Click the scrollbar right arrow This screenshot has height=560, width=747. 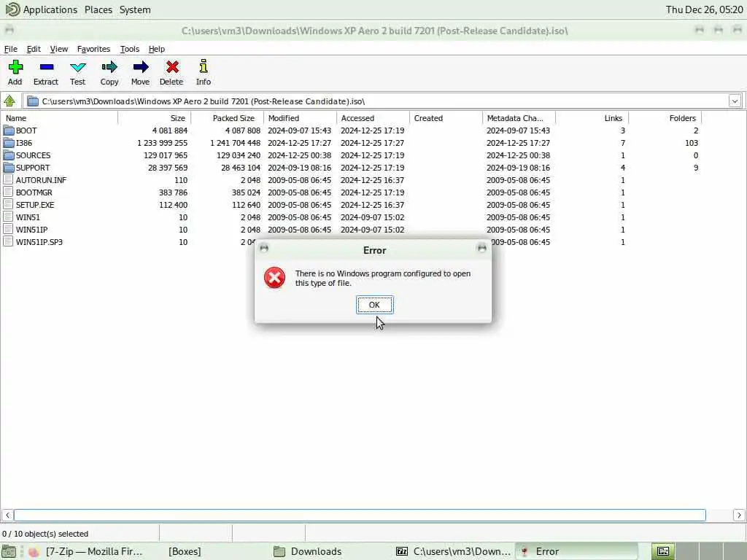click(739, 515)
